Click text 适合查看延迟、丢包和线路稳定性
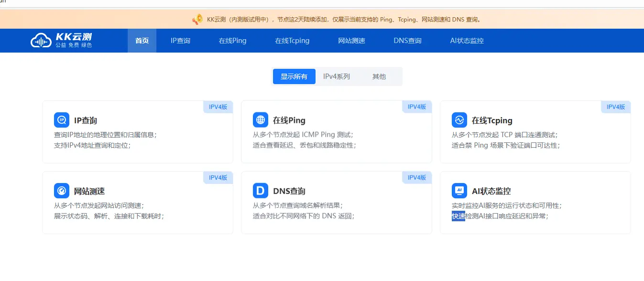644x281 pixels. (x=305, y=145)
